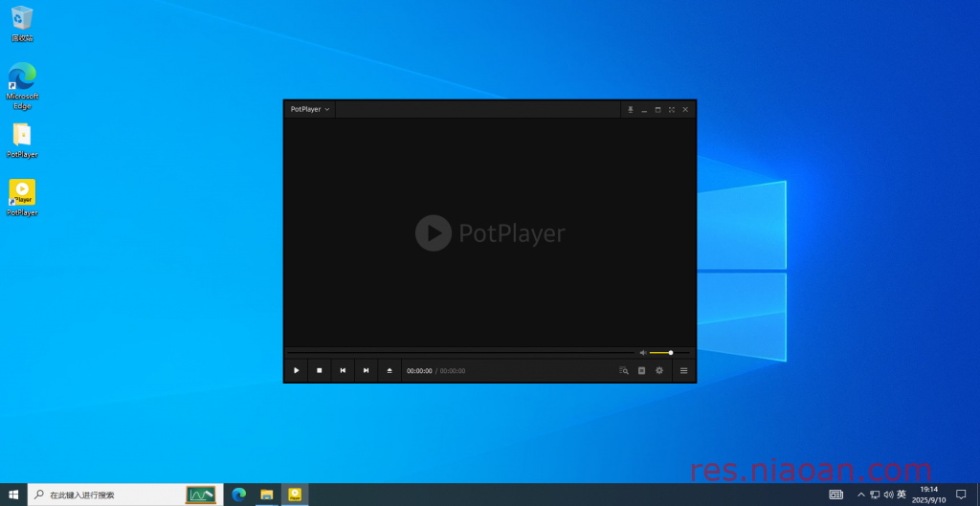This screenshot has height=506, width=980.
Task: Click the taskbar search input box
Action: coord(125,495)
